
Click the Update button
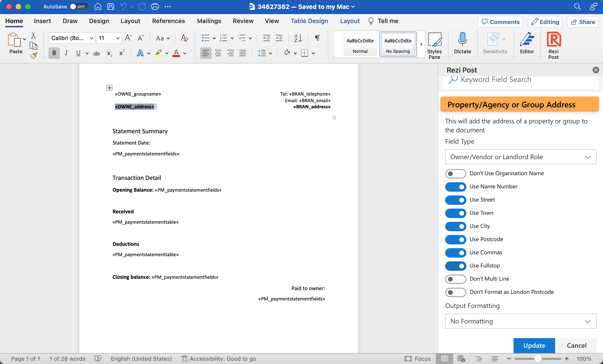534,345
